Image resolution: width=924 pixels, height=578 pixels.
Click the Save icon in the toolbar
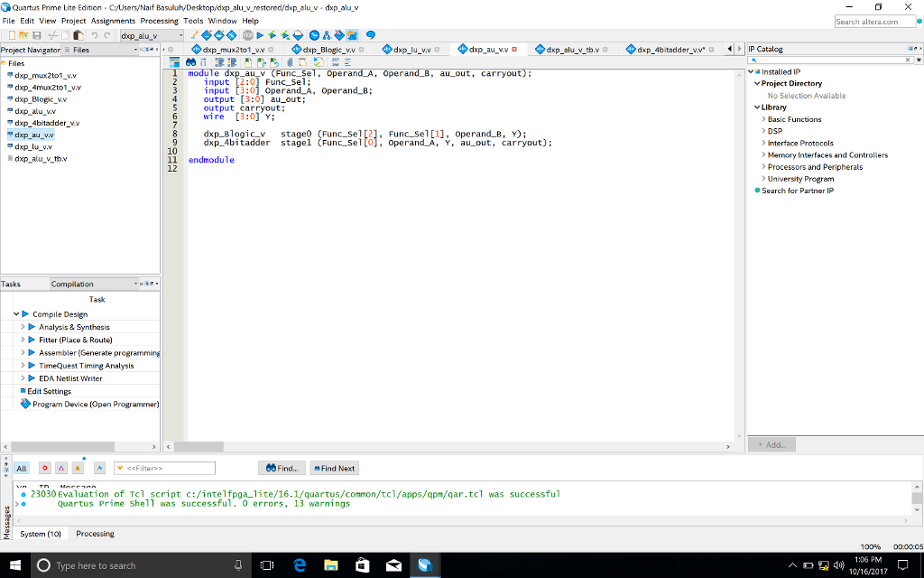coord(37,34)
